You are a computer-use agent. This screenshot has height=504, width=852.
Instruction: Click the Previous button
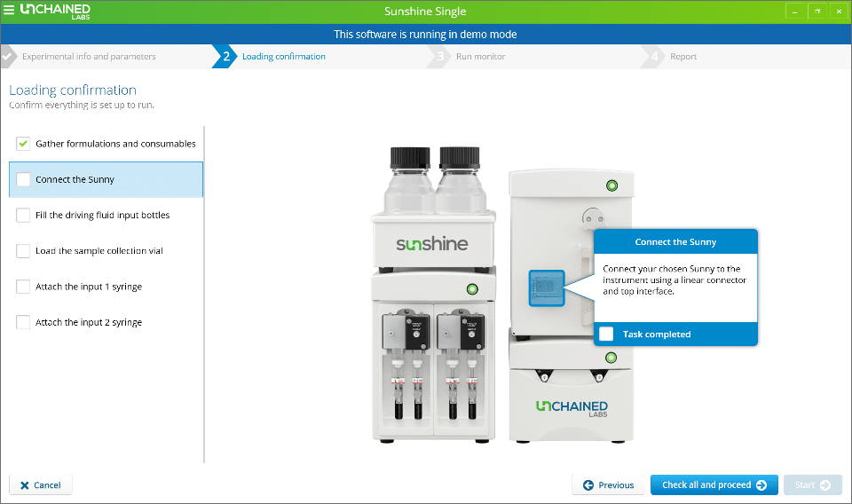pyautogui.click(x=609, y=485)
